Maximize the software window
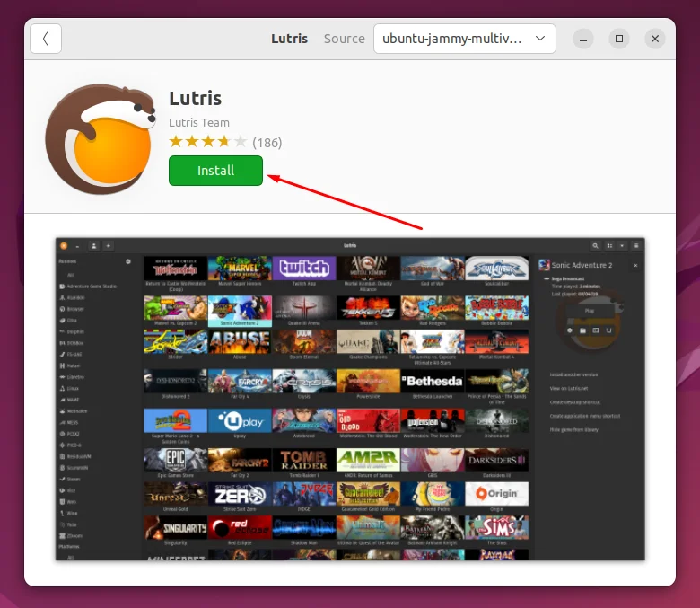 coord(618,39)
